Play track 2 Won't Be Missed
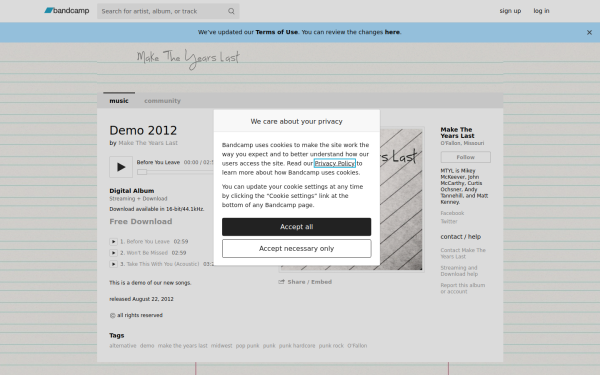The image size is (600, 375). 113,253
